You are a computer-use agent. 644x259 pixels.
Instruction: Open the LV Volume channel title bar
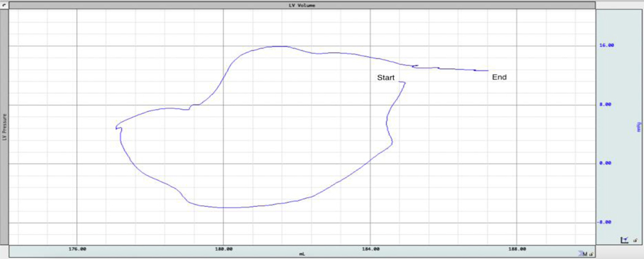pyautogui.click(x=302, y=6)
